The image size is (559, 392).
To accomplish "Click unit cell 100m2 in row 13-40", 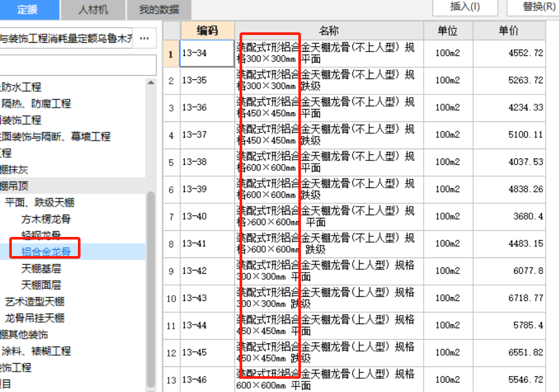I will point(447,216).
